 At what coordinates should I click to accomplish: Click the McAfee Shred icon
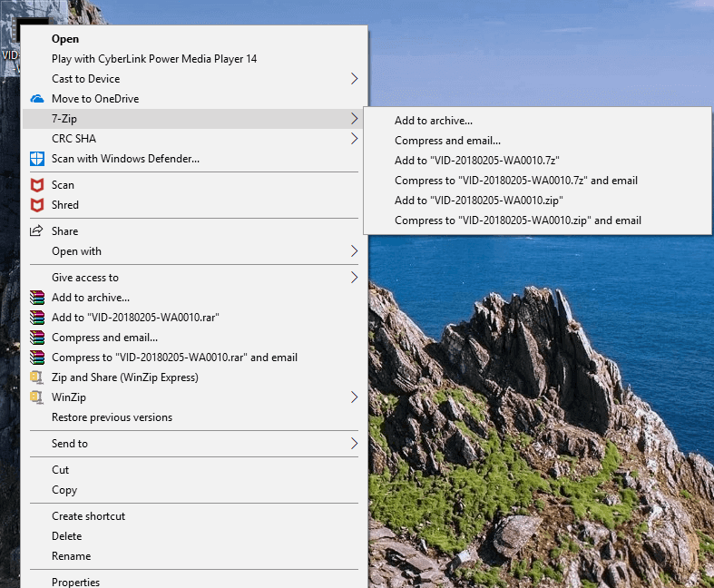click(x=37, y=205)
